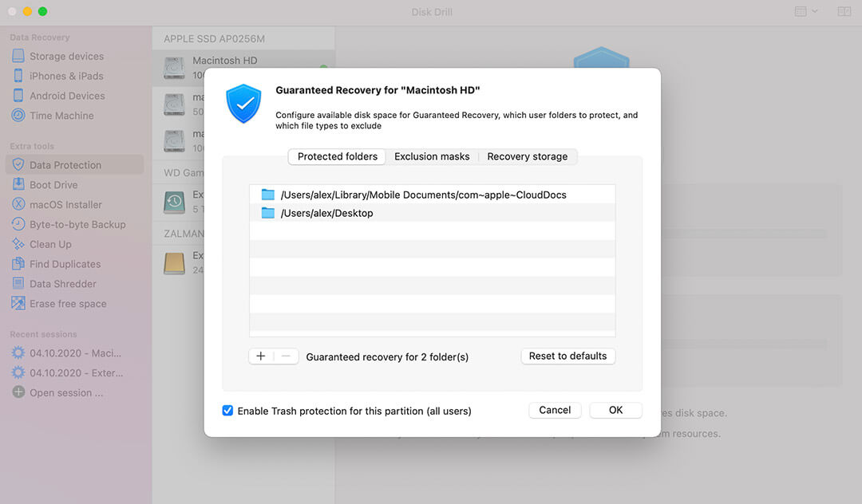Open 04.10.2020 Maci... recent session
The height and width of the screenshot is (504, 862).
click(75, 353)
